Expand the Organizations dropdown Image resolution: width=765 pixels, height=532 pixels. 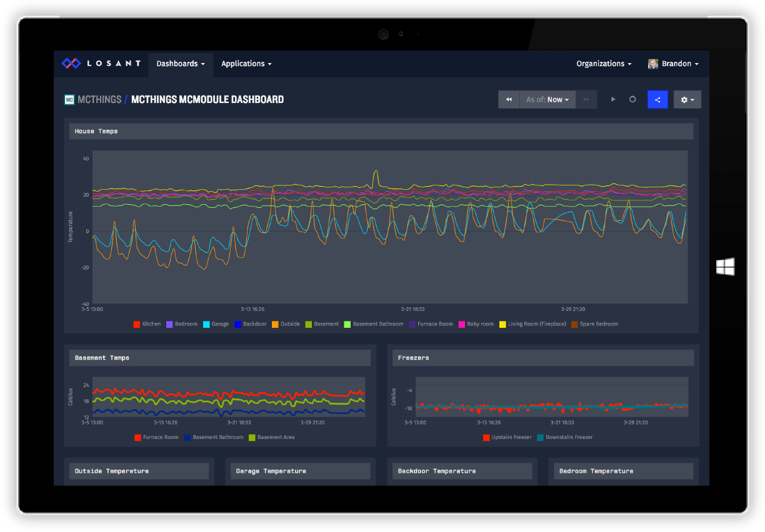[x=603, y=64]
